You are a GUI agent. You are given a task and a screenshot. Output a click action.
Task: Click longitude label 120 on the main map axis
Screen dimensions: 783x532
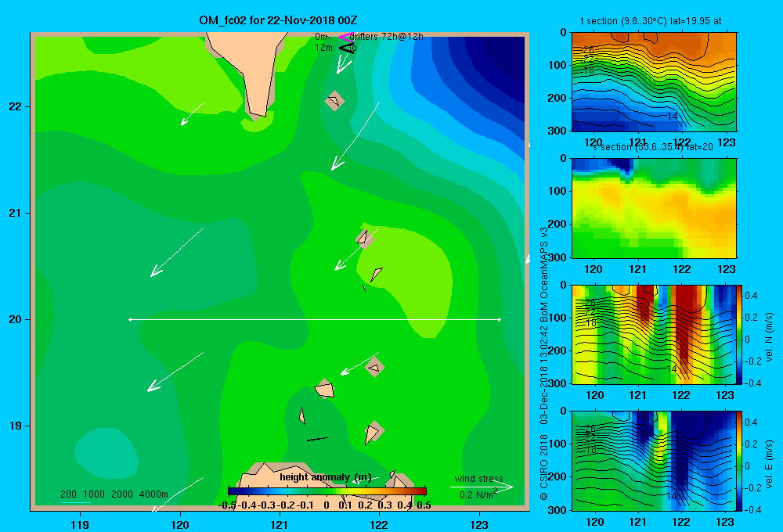pos(180,524)
